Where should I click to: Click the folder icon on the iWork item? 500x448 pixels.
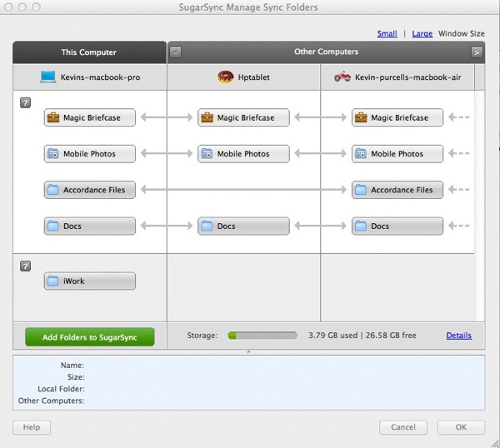tap(53, 281)
